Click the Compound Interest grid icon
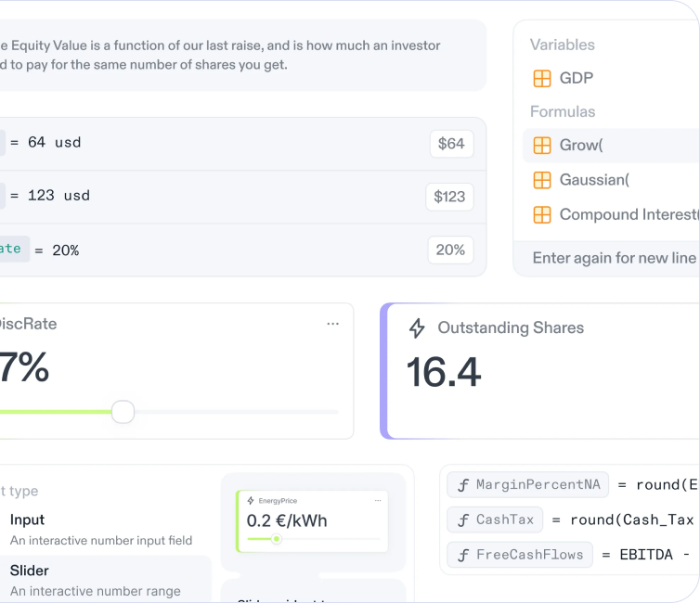700x603 pixels. pyautogui.click(x=542, y=215)
